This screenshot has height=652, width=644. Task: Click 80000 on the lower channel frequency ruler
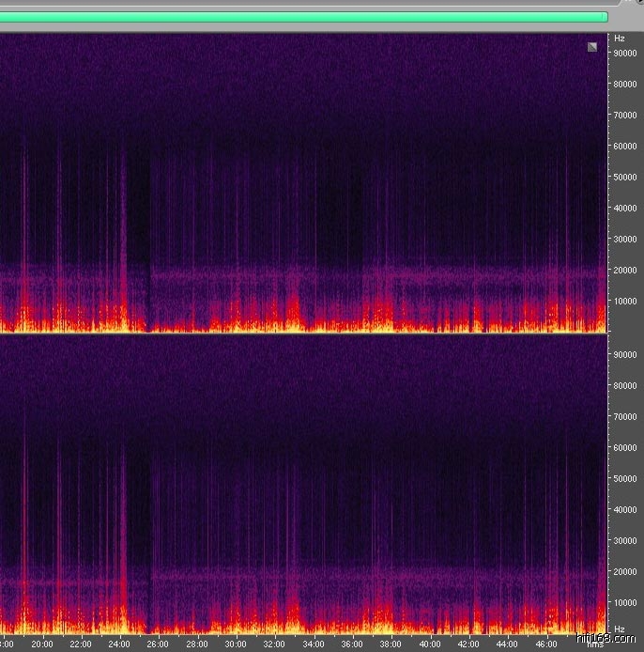[626, 386]
